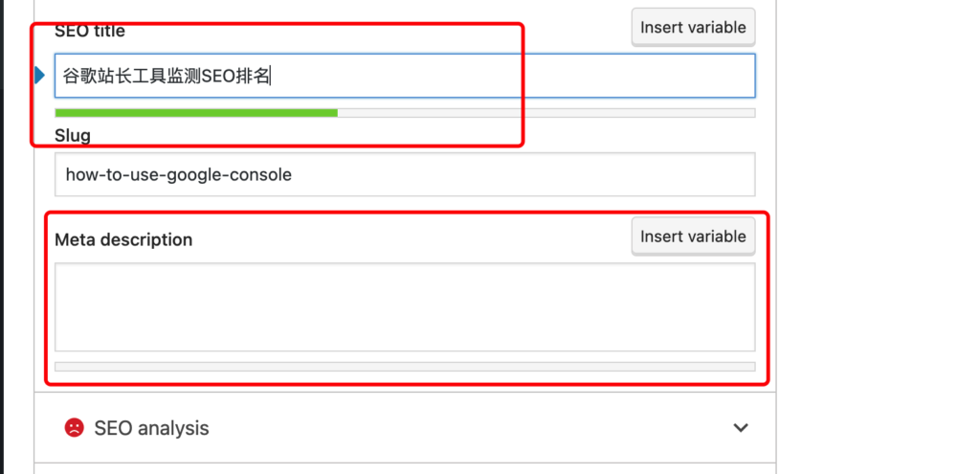The width and height of the screenshot is (980, 474).
Task: Click the collapsed panel row below SEO analysis
Action: (405, 468)
